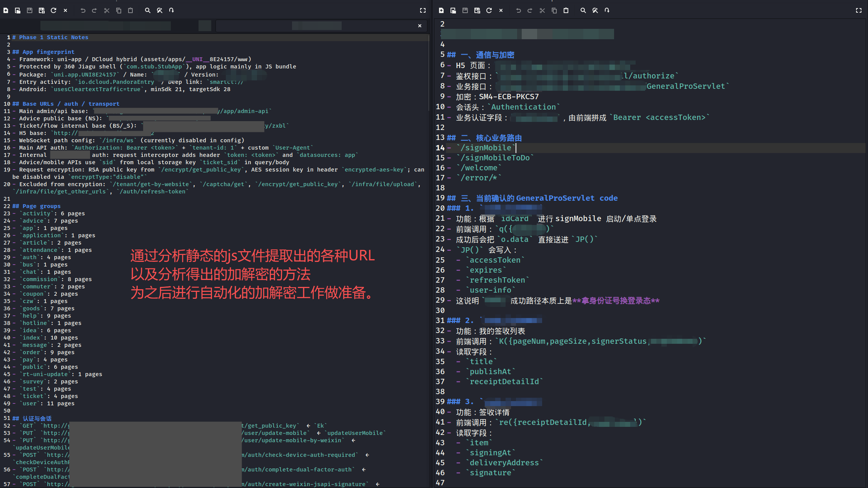The height and width of the screenshot is (488, 868).
Task: Click the 'commission: 8 pages' line
Action: pyautogui.click(x=52, y=279)
